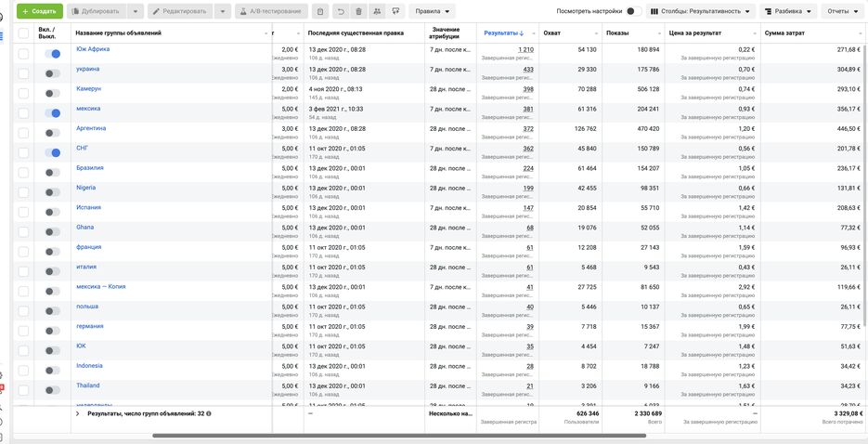This screenshot has height=444, width=868.
Task: Click Название группы объявлений column header
Action: (119, 33)
